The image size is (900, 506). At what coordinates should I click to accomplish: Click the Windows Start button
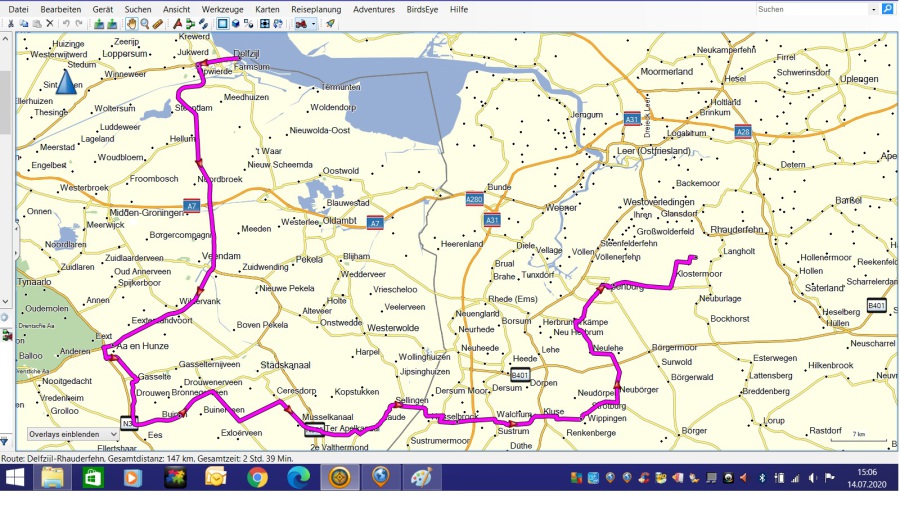click(x=17, y=478)
